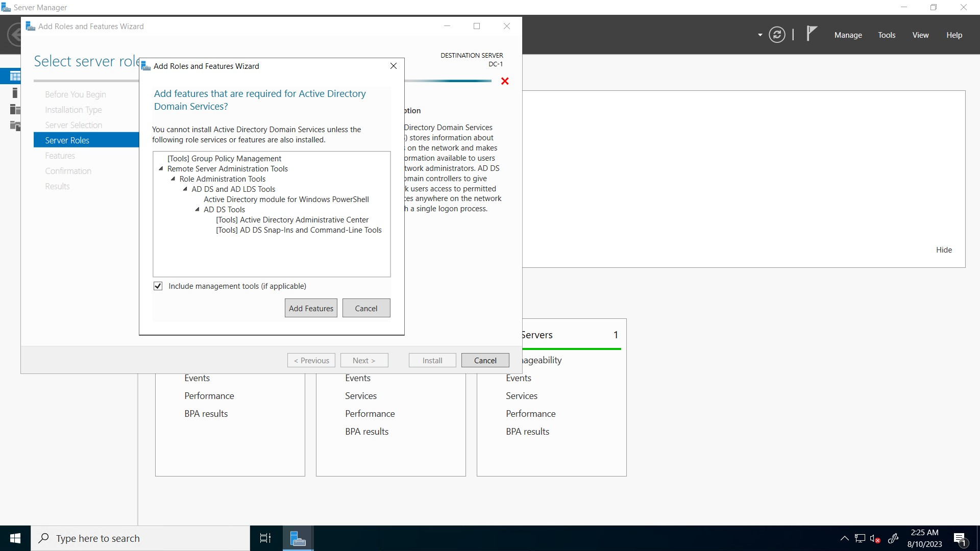Toggle Include management tools checkbox
Image resolution: width=980 pixels, height=551 pixels.
coord(158,286)
